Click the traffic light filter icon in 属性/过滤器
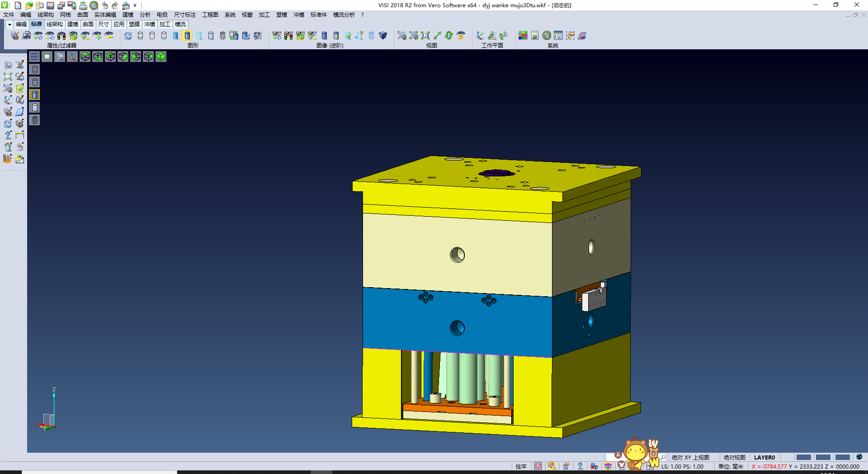The height and width of the screenshot is (474, 868). pyautogui.click(x=61, y=36)
